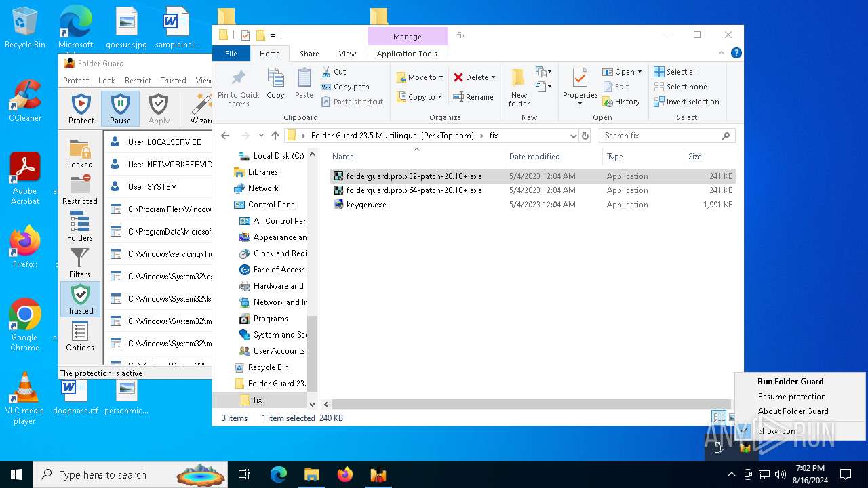This screenshot has height=488, width=868.
Task: Click the Paste icon in Explorer ribbon
Action: click(x=304, y=84)
